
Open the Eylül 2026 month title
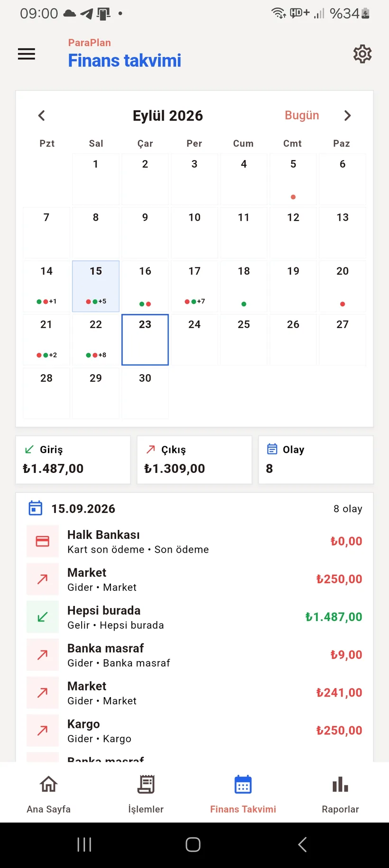(x=168, y=116)
